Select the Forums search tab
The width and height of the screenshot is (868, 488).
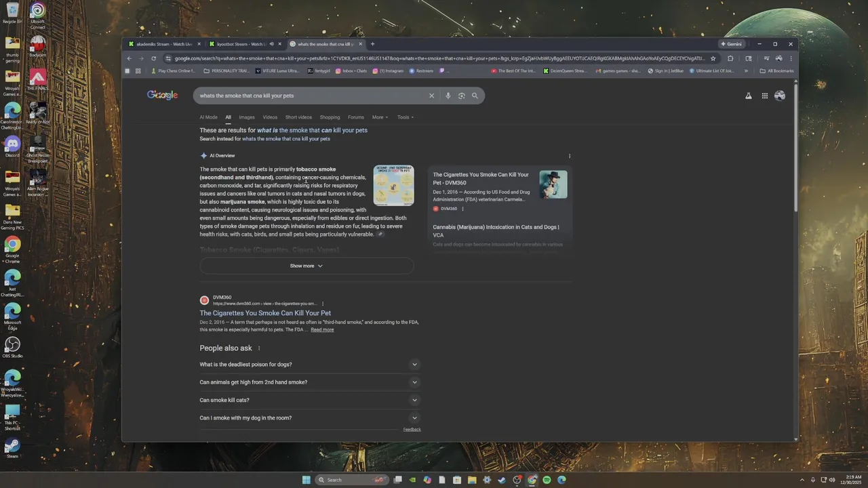(x=356, y=117)
